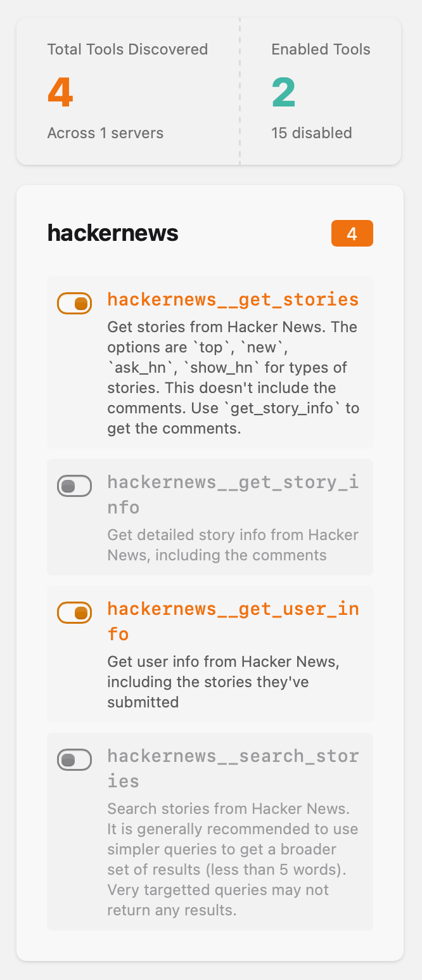Enable the hackernews__search_stories toggle switch

75,760
